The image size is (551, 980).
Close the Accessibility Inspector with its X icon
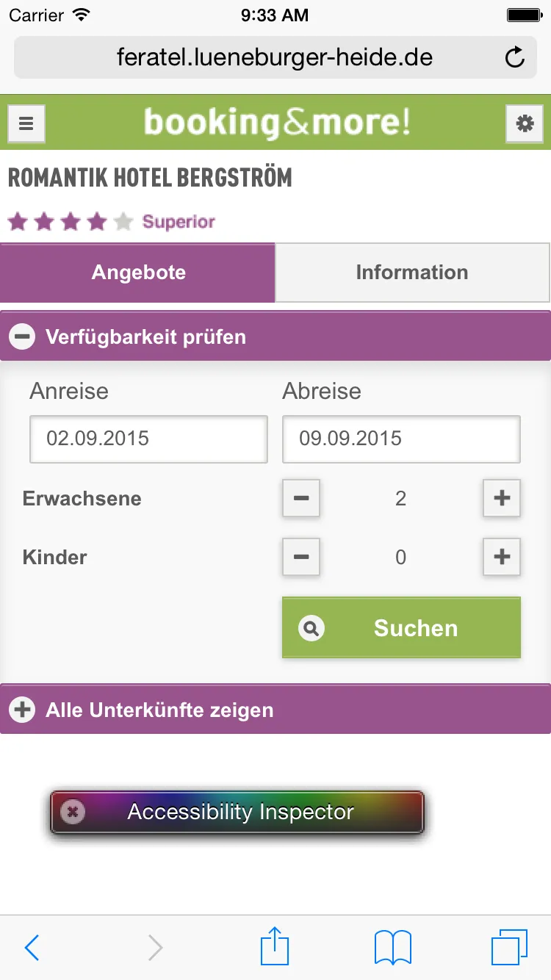click(72, 812)
